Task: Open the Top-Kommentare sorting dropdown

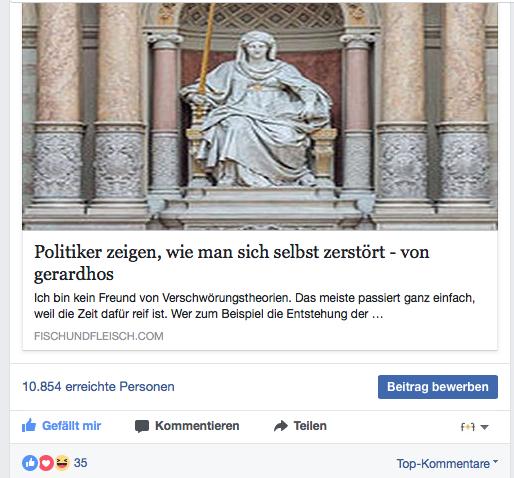Action: (447, 463)
